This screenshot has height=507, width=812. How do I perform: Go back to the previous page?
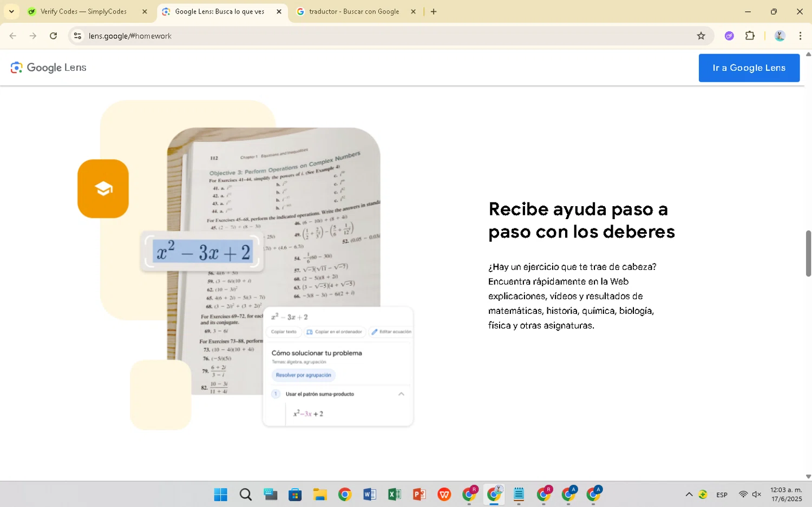coord(13,36)
